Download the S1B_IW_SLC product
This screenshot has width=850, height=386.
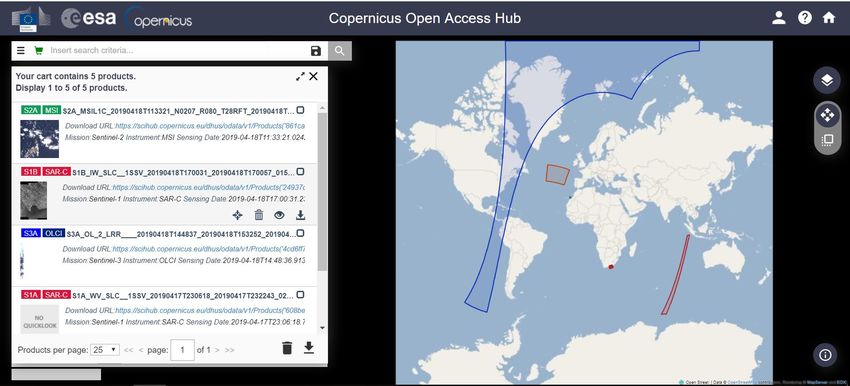pos(300,215)
